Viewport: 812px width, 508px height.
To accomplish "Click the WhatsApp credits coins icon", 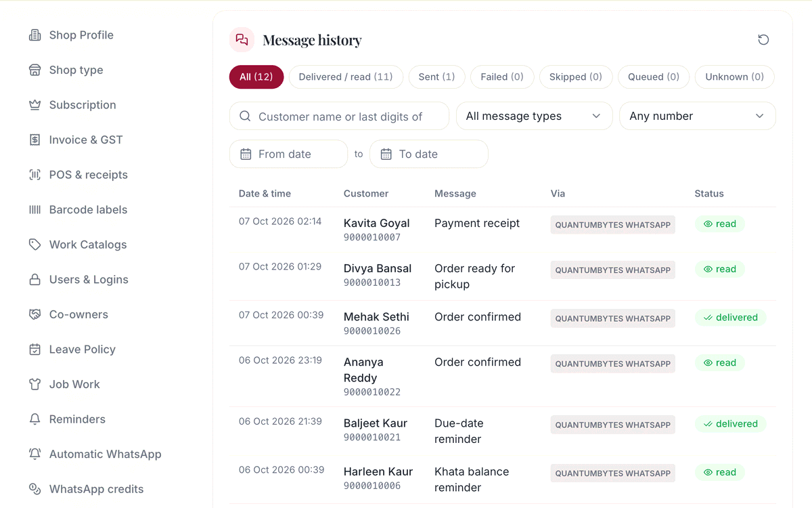I will [x=35, y=489].
